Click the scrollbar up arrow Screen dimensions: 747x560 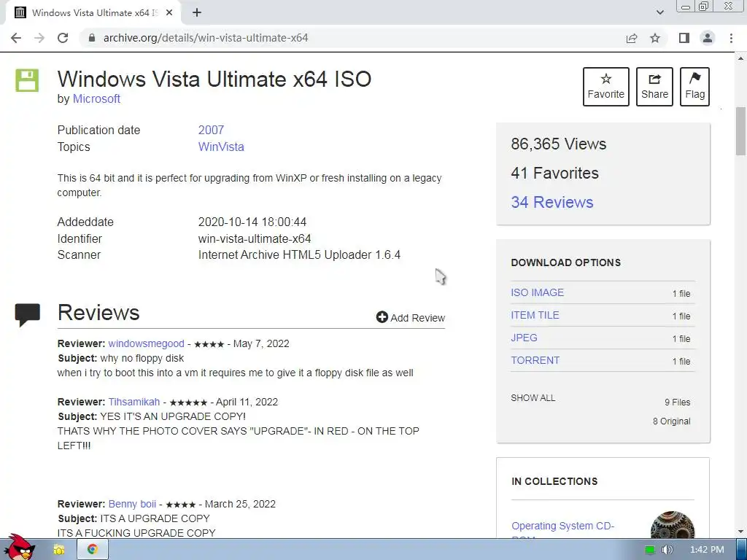(740, 58)
